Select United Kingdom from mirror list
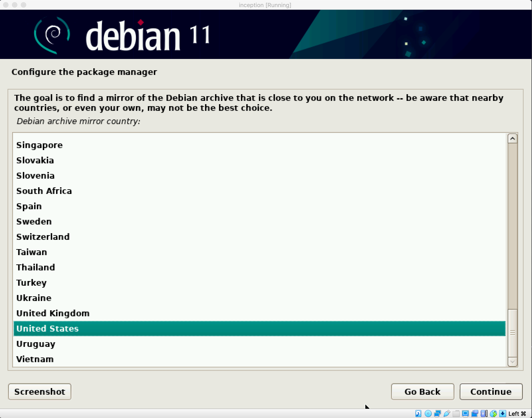532x418 pixels. 53,313
